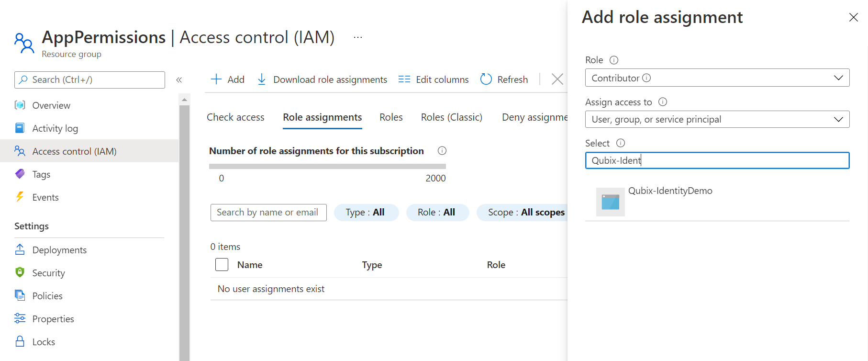Viewport: 868px width, 361px height.
Task: Click the Edit columns list icon
Action: click(x=404, y=79)
